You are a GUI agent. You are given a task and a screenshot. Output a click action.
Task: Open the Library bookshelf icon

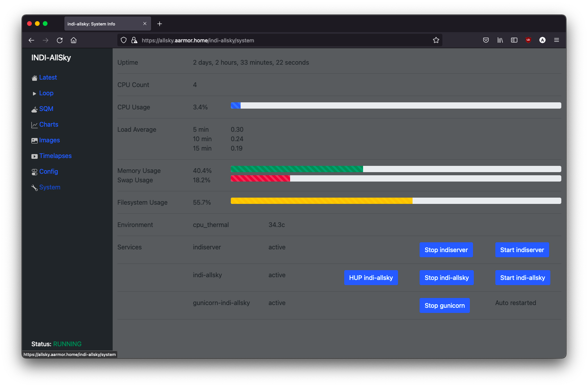(500, 40)
